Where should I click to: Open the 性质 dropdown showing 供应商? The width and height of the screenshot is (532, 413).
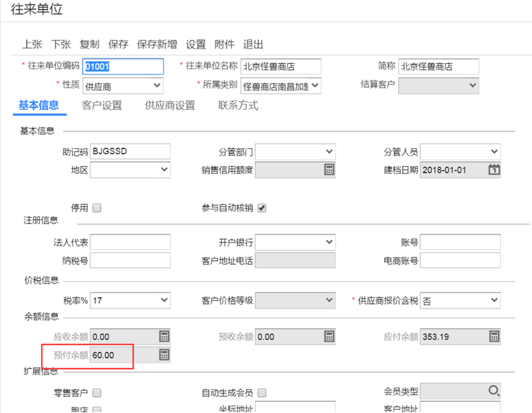(123, 86)
